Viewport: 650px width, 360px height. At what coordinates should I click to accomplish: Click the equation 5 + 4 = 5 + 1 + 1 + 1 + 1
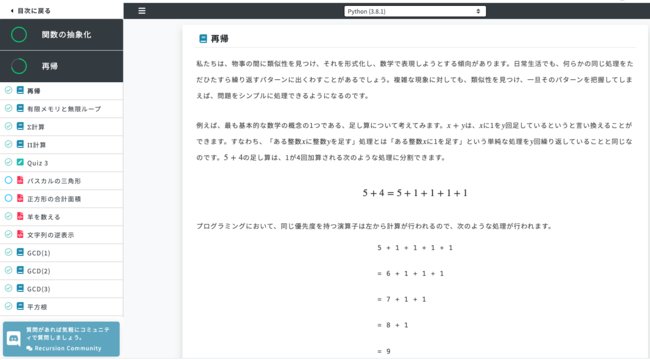415,193
